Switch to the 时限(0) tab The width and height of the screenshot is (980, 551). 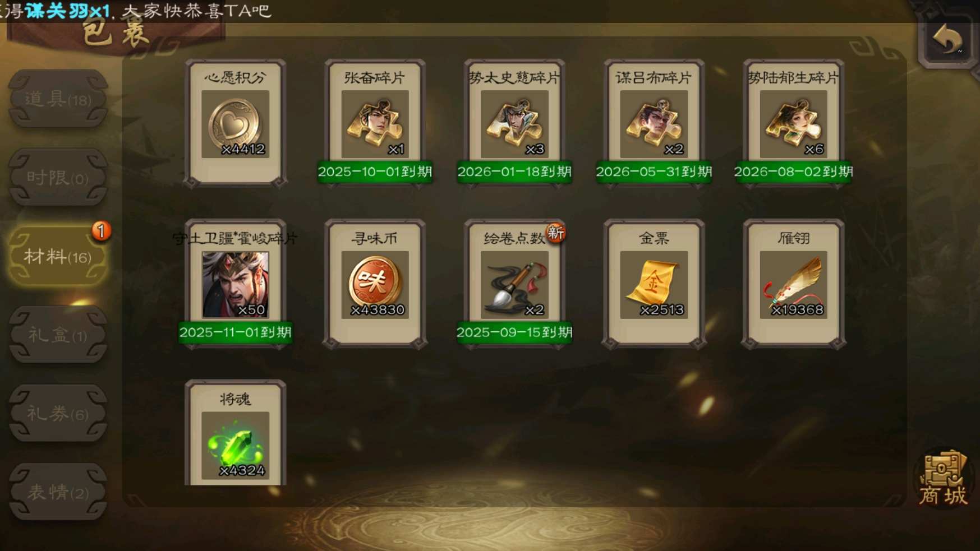(x=58, y=178)
